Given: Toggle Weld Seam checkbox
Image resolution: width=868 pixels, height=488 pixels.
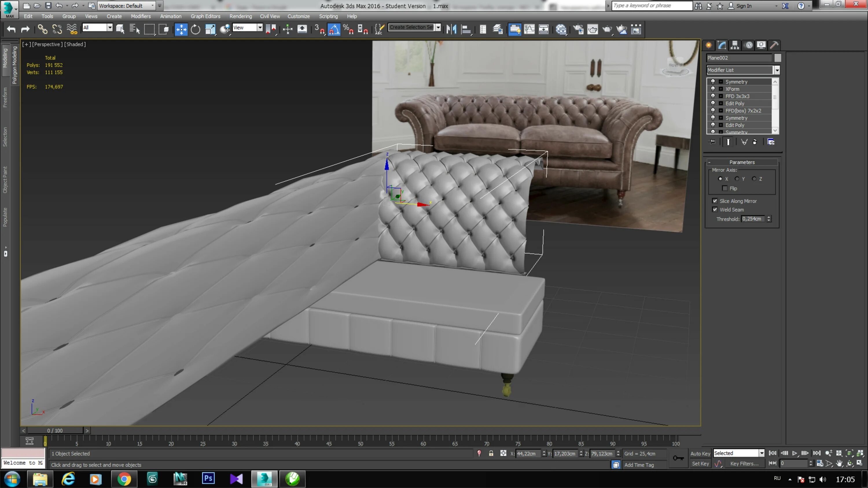Looking at the screenshot, I should pyautogui.click(x=716, y=209).
